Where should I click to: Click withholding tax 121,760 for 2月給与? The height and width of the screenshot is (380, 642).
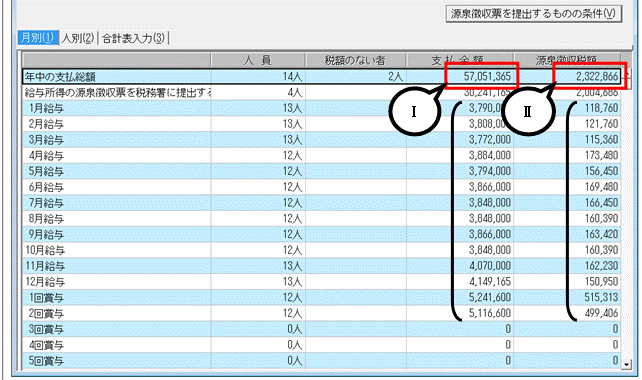click(x=601, y=124)
